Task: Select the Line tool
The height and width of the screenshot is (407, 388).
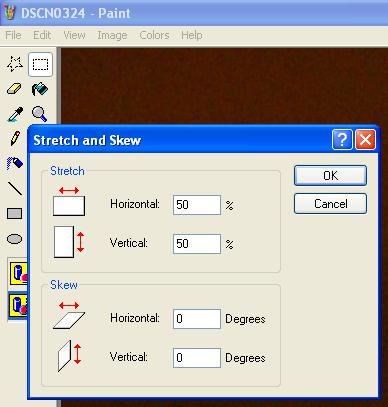Action: [15, 188]
